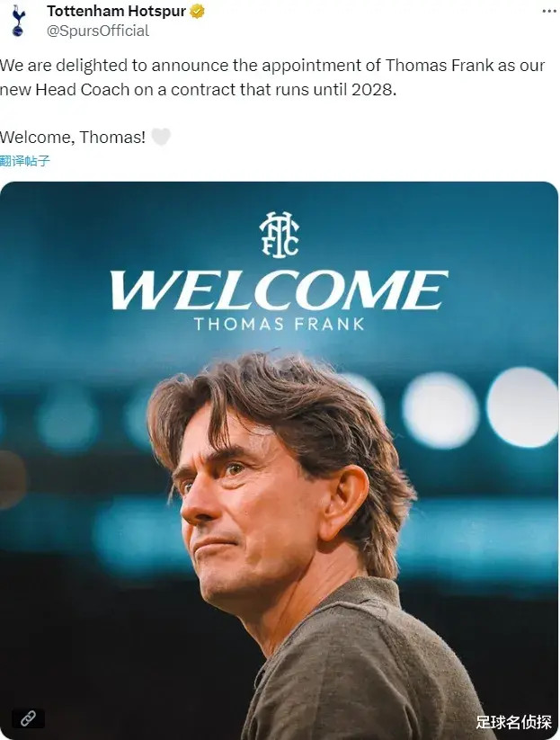The height and width of the screenshot is (740, 560).
Task: Open the three-dot more options menu
Action: [x=549, y=12]
